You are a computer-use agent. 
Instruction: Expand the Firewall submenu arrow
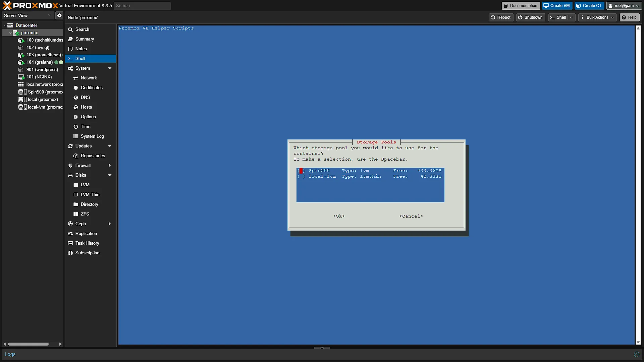pyautogui.click(x=110, y=166)
